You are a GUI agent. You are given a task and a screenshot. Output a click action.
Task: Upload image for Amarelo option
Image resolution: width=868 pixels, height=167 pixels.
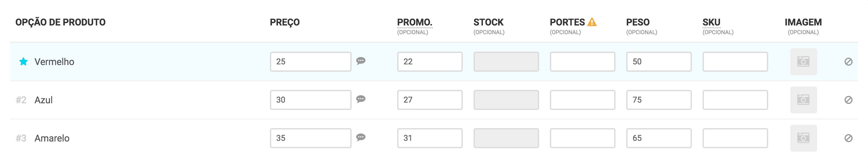[803, 138]
